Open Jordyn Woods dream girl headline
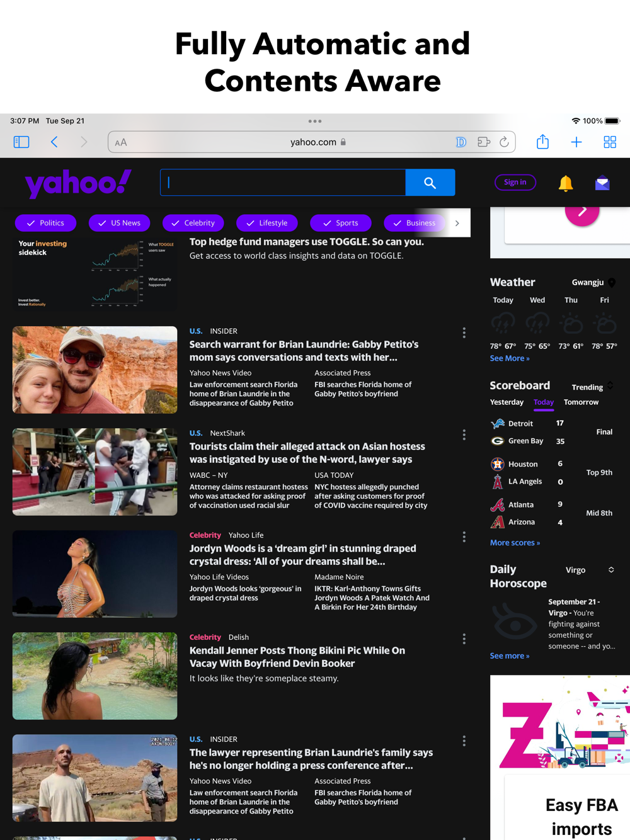Image resolution: width=630 pixels, height=840 pixels. click(x=303, y=555)
